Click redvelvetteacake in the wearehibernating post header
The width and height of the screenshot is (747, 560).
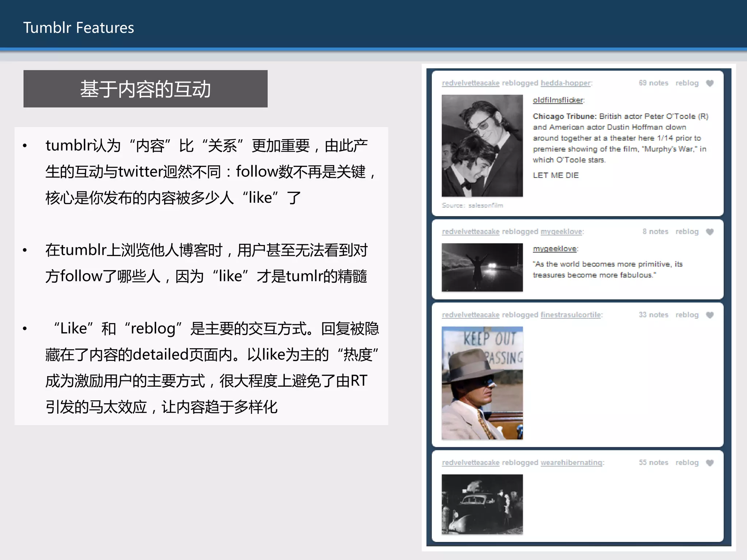pos(471,462)
